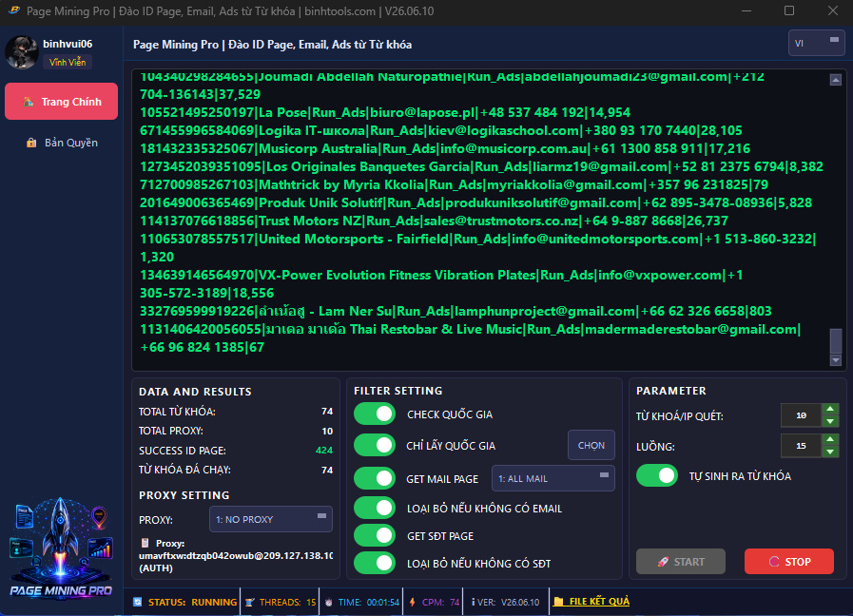Toggle LOẠI BỎ NẾU KHÔNG CÓ EMAIL switch
The image size is (853, 616).
[x=375, y=508]
